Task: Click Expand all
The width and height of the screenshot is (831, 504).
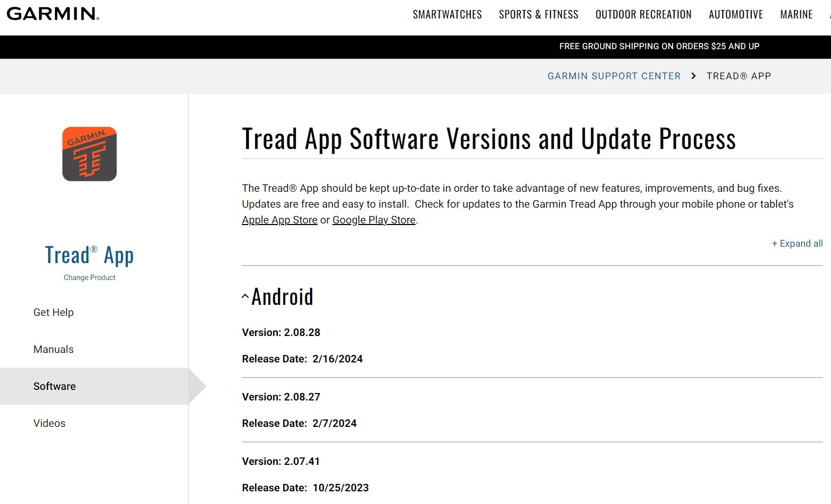Action: click(x=797, y=244)
